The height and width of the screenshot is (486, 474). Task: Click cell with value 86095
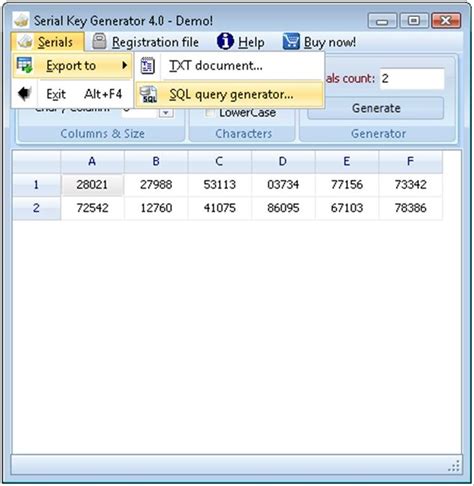click(x=283, y=208)
